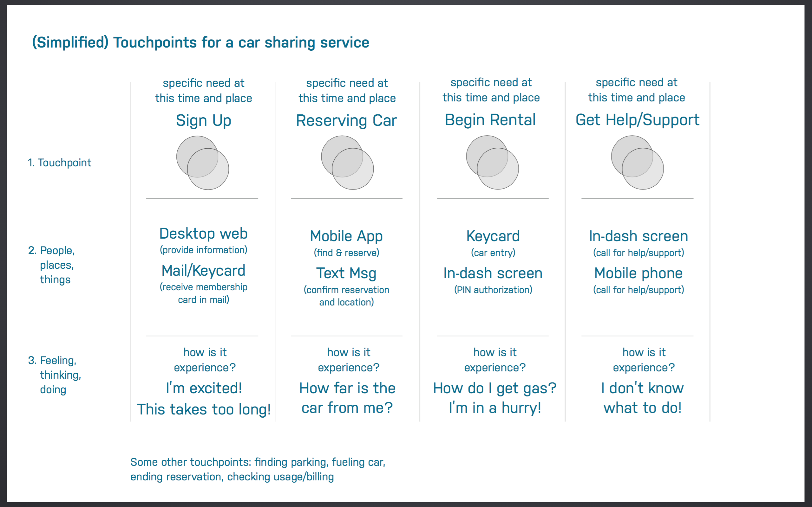The height and width of the screenshot is (507, 812).
Task: Click the overlapping circles under Sign Up
Action: [203, 163]
